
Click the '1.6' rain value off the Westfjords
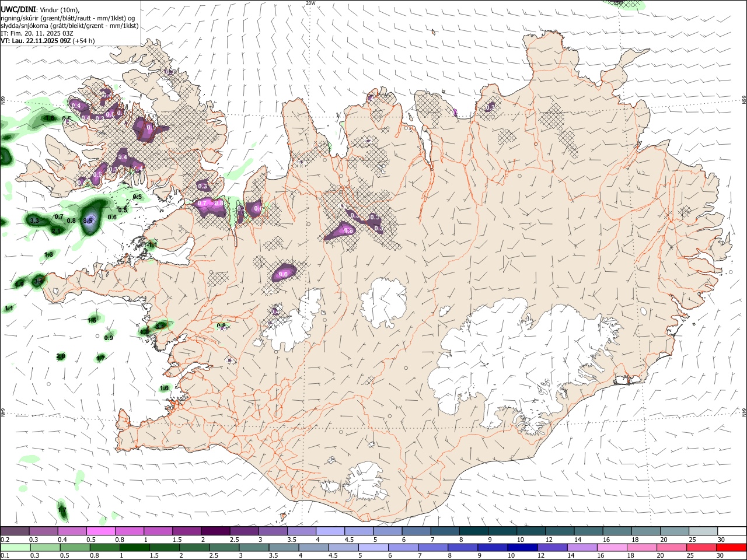pos(50,118)
